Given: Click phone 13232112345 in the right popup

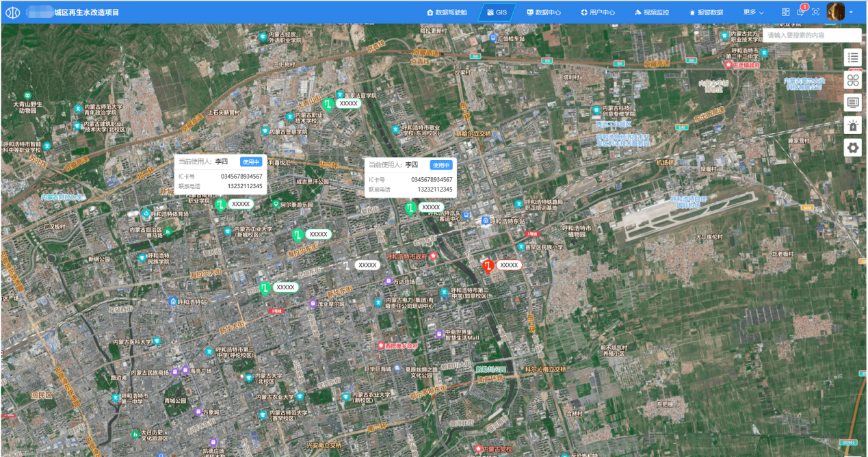Looking at the screenshot, I should (435, 190).
